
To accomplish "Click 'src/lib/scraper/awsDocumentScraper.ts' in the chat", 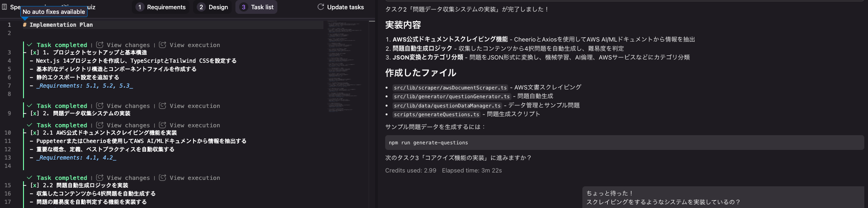I will point(450,88).
